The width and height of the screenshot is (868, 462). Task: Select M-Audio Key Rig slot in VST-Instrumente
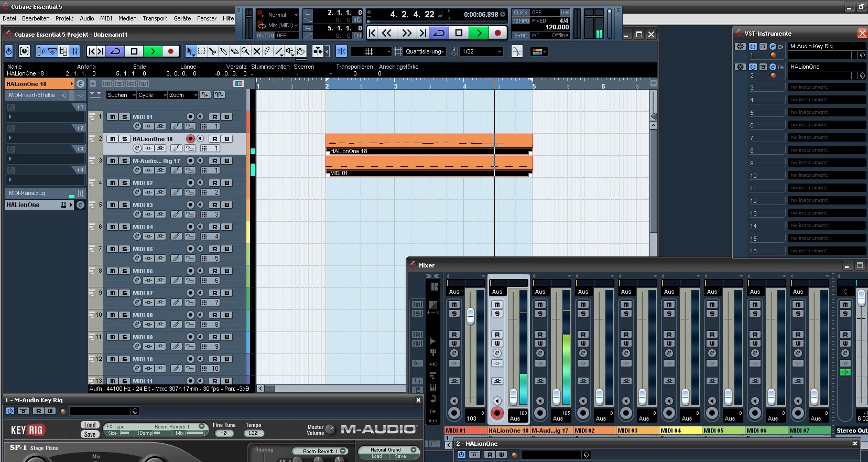[827, 46]
